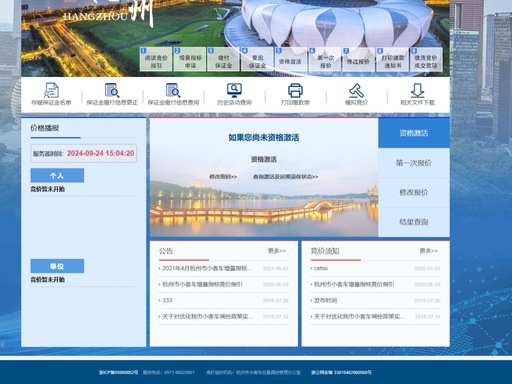Open the 历史活动查询 monitor icon
Image resolution: width=512 pixels, height=384 pixels.
(234, 90)
